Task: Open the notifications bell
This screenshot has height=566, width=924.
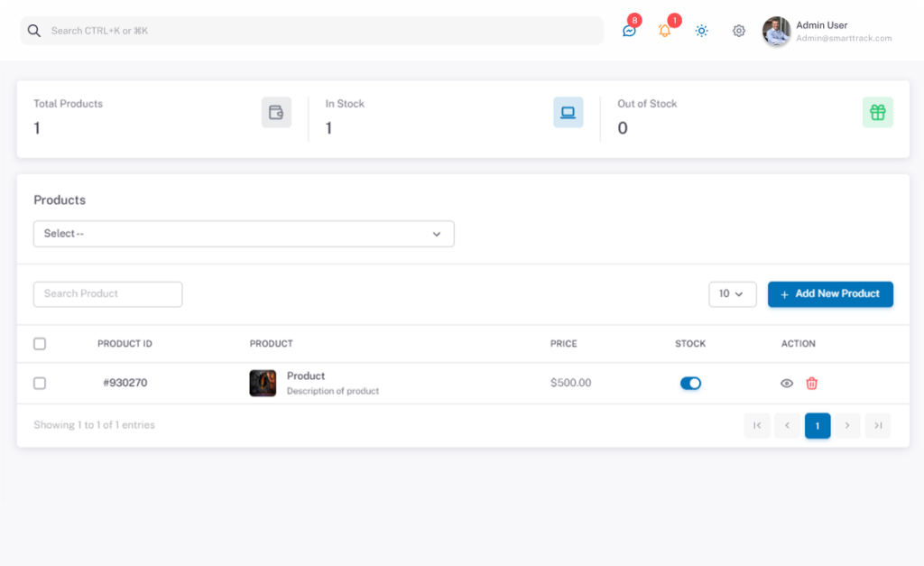Action: tap(665, 31)
